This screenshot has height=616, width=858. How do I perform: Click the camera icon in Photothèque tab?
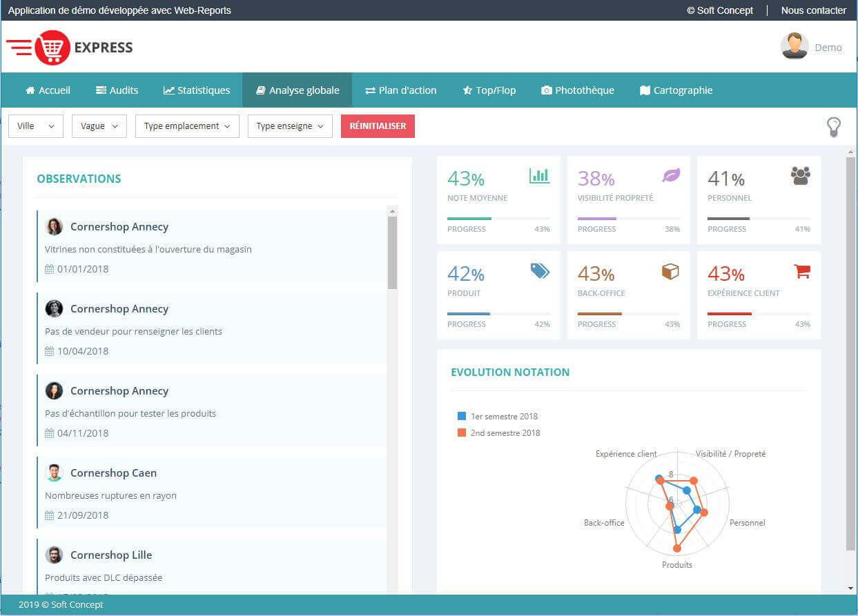pos(547,90)
